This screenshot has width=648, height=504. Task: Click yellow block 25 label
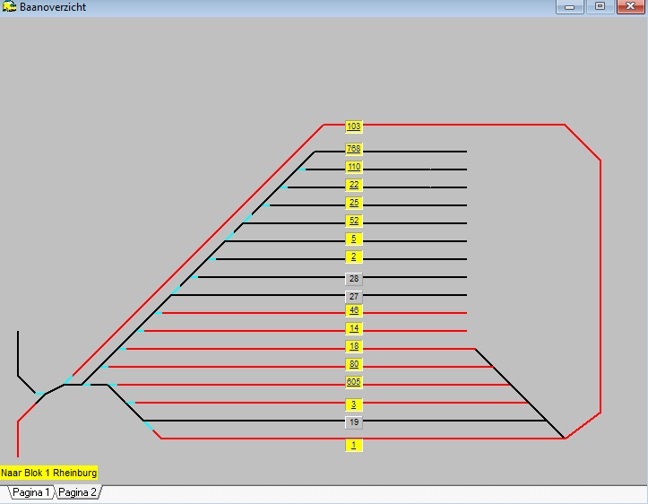[353, 203]
